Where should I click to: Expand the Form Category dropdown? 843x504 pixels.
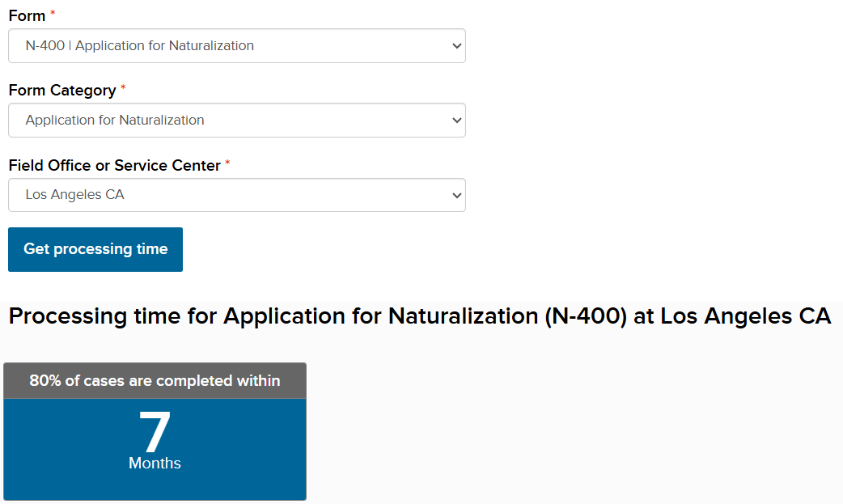[236, 121]
